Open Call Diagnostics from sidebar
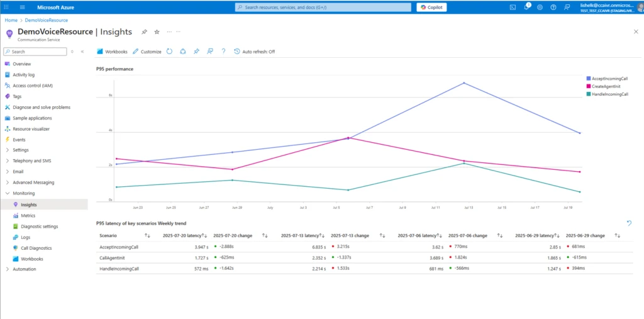The height and width of the screenshot is (319, 644). pyautogui.click(x=36, y=248)
